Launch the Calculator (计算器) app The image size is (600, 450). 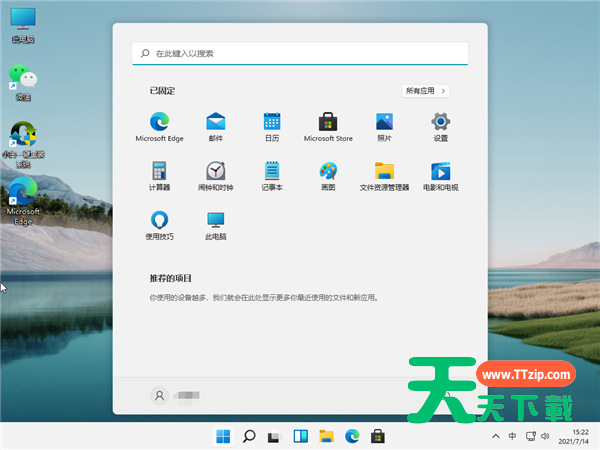click(159, 176)
